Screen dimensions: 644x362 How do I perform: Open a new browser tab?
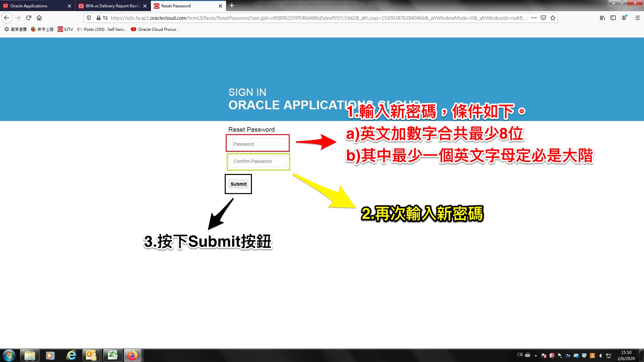coord(232,5)
